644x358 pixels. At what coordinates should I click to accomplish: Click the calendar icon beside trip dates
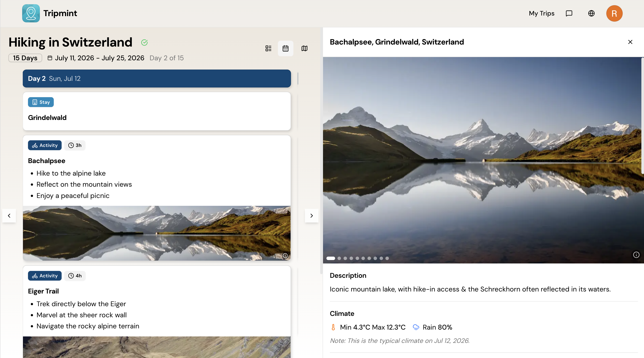50,58
